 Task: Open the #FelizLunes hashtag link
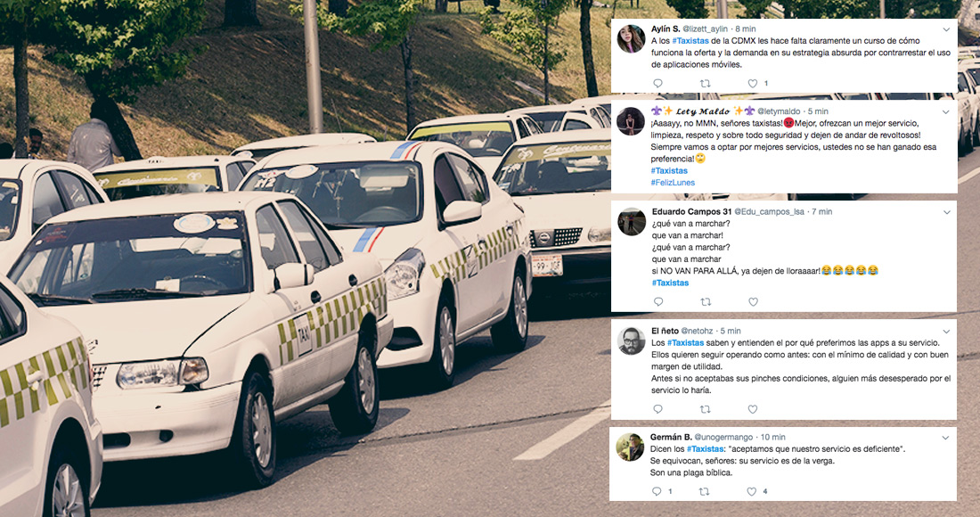click(673, 183)
